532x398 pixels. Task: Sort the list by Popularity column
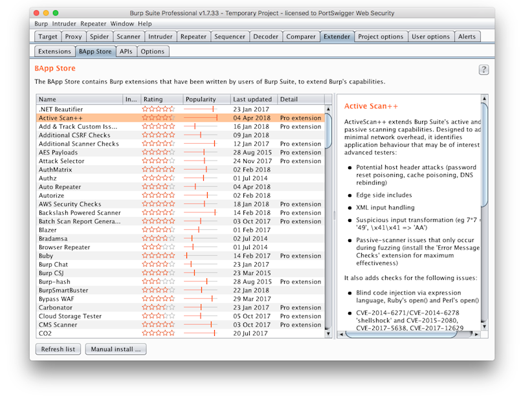click(x=206, y=100)
